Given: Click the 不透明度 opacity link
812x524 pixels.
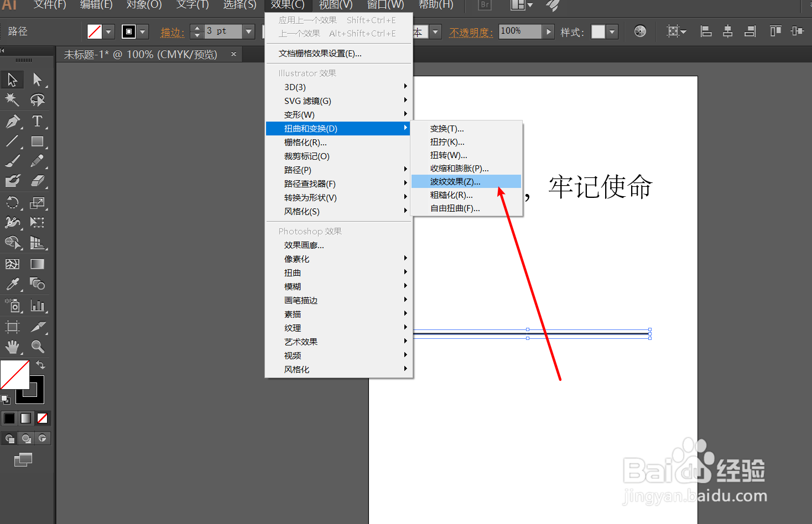Looking at the screenshot, I should [471, 32].
